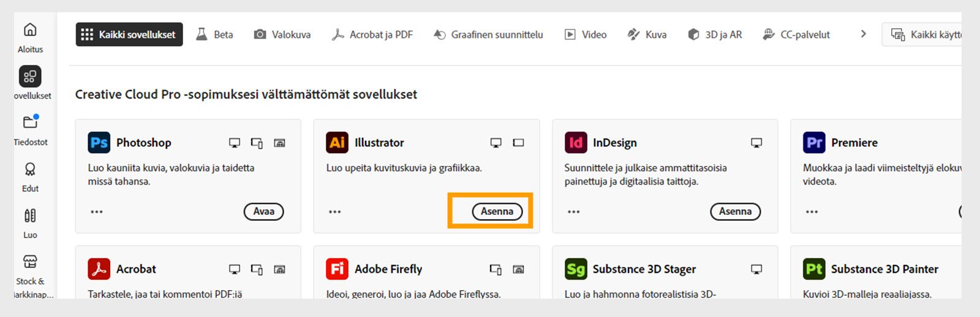Click the Substance 3D Painter Pt icon
This screenshot has height=317, width=980.
click(814, 269)
